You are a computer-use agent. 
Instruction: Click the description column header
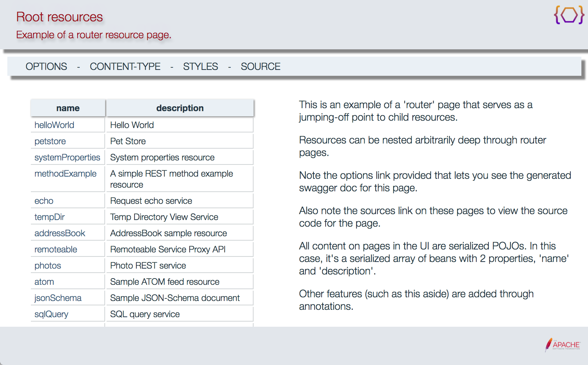(x=180, y=108)
